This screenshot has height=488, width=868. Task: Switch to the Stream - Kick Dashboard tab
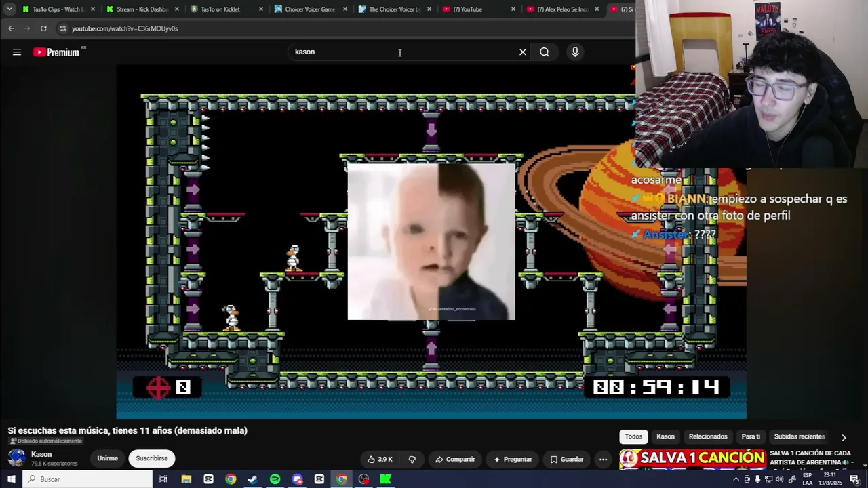click(x=143, y=9)
